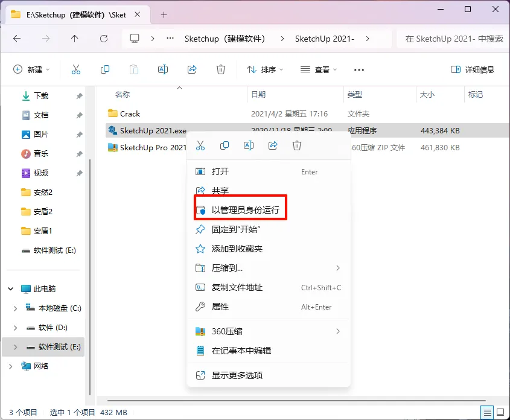The height and width of the screenshot is (420, 510).
Task: Open 文档 in quick access
Action: (x=40, y=115)
